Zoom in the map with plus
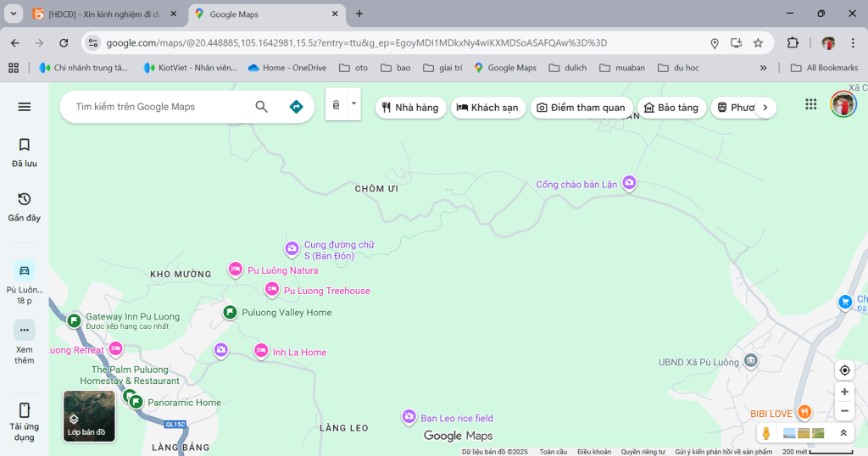Viewport: 868px width, 456px height. 844,392
